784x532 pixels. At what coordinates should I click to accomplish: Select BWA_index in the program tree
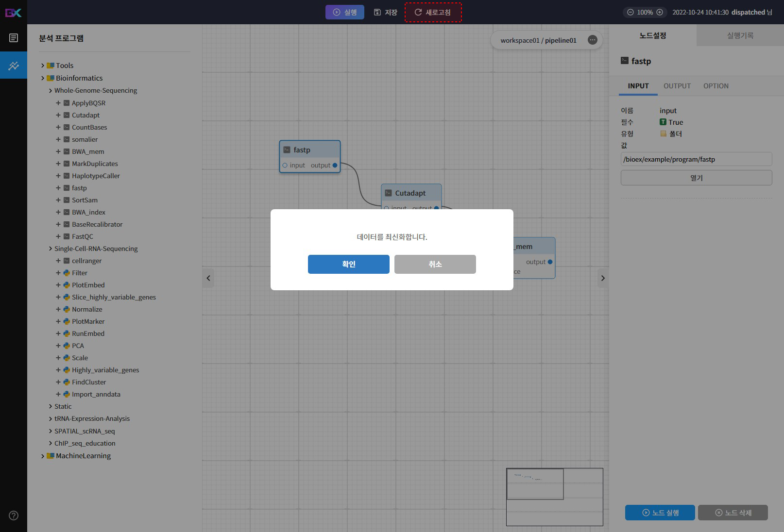pos(88,212)
